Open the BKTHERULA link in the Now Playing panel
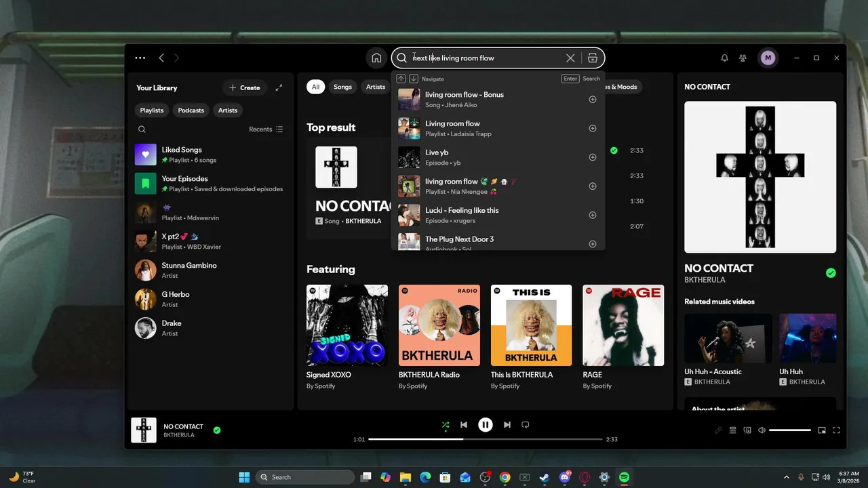Image resolution: width=868 pixels, height=488 pixels. (705, 280)
